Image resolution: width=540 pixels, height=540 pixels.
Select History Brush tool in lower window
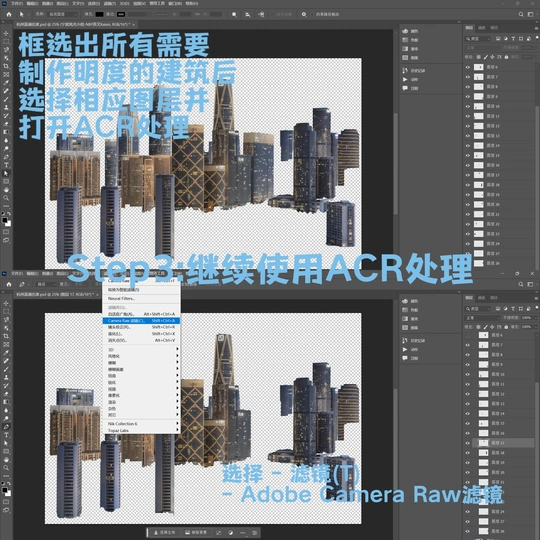coord(6,385)
